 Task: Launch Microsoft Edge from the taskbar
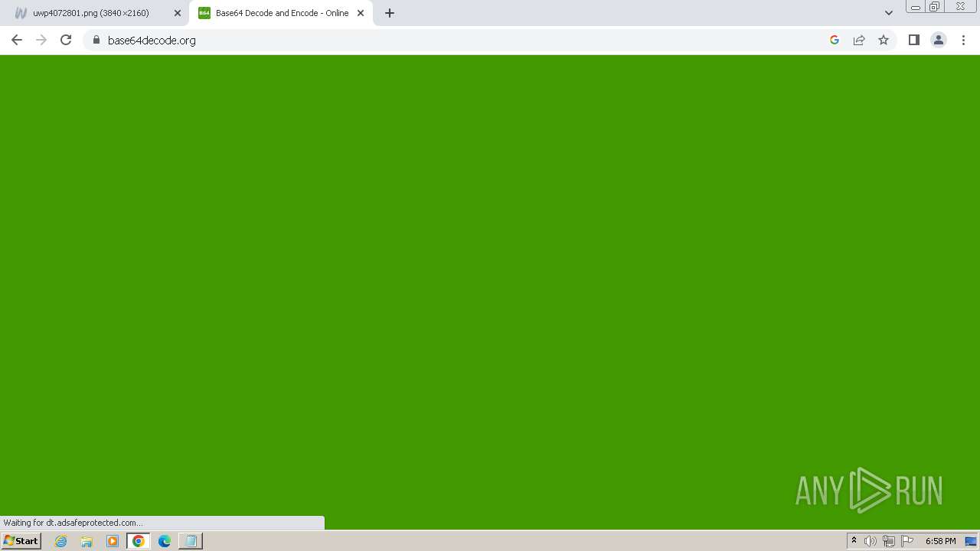pos(164,541)
